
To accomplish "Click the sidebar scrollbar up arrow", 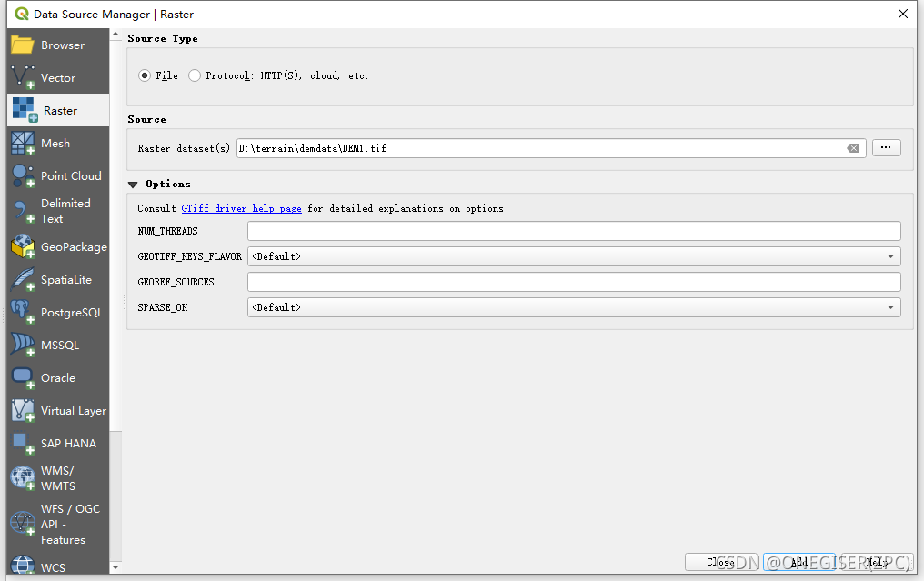I will coord(115,35).
